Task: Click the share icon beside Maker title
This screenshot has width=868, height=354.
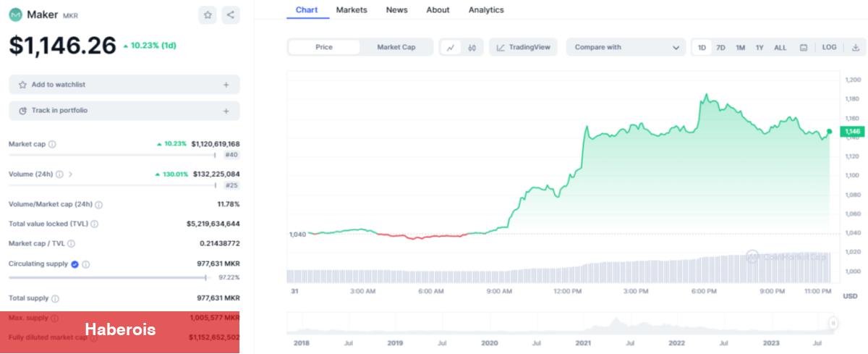Action: (230, 14)
